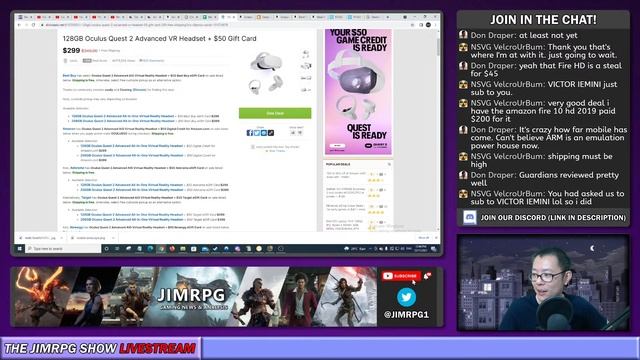Viewport: 640px width, 360px height.
Task: Share the deal via email icon
Action: click(264, 133)
